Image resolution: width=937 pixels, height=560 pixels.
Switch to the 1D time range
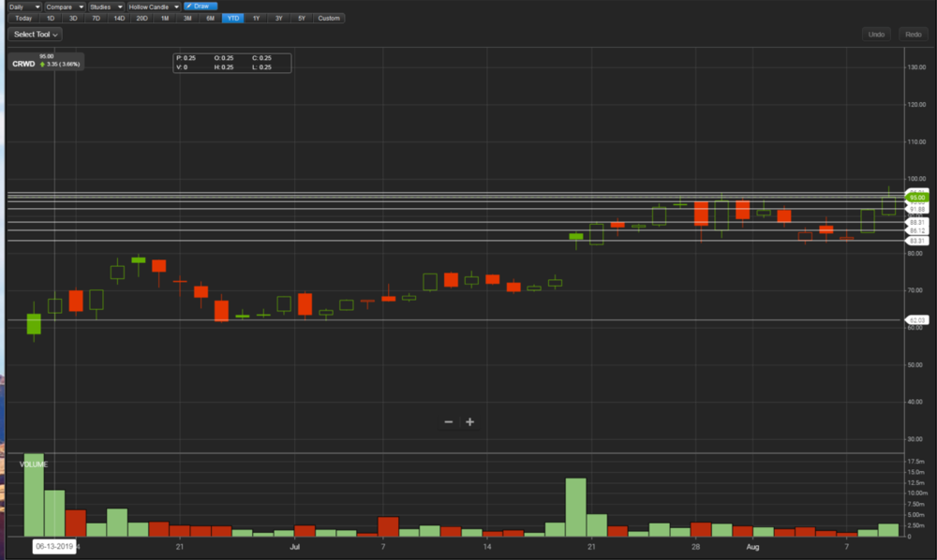51,19
